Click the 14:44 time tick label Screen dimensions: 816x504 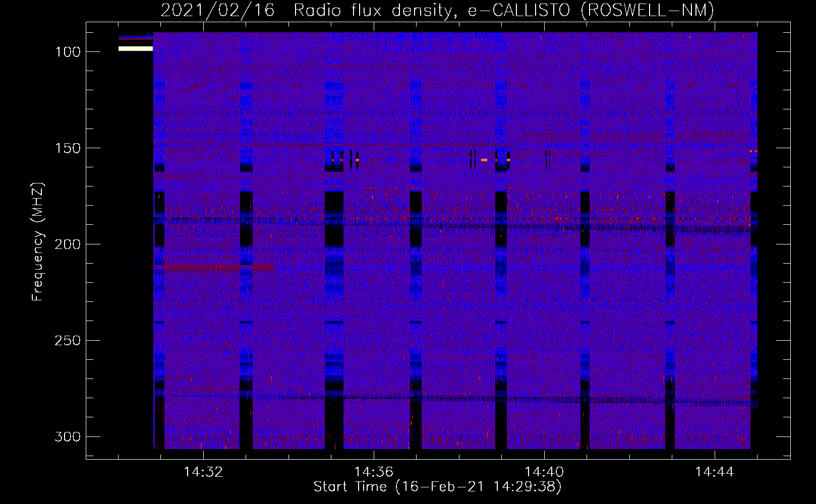[715, 472]
